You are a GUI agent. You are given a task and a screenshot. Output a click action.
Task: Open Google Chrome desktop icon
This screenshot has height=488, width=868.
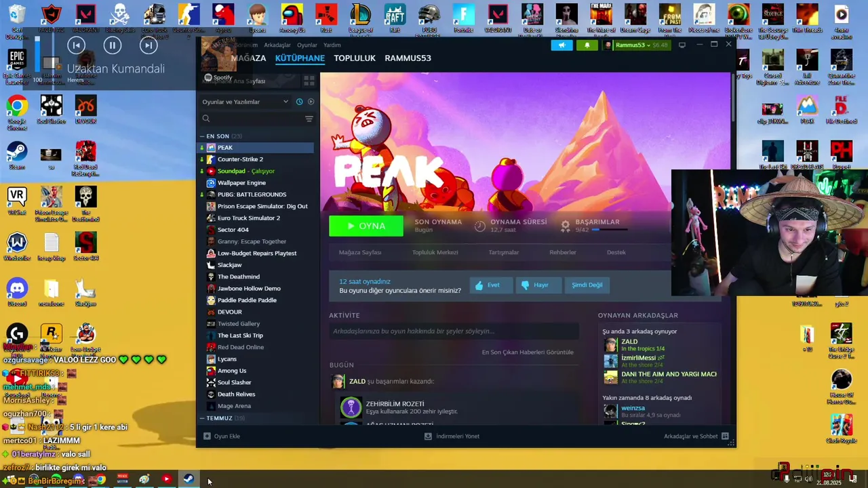(x=17, y=111)
